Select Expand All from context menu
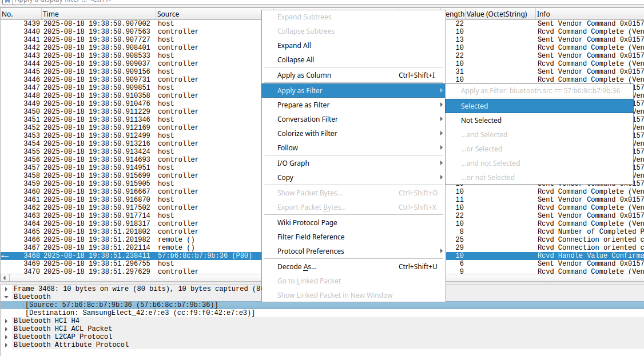 tap(294, 46)
